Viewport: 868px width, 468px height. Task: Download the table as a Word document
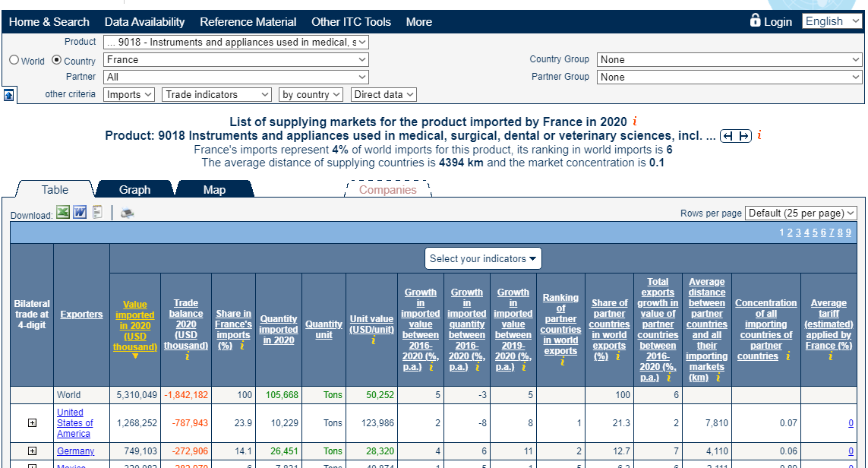click(80, 212)
